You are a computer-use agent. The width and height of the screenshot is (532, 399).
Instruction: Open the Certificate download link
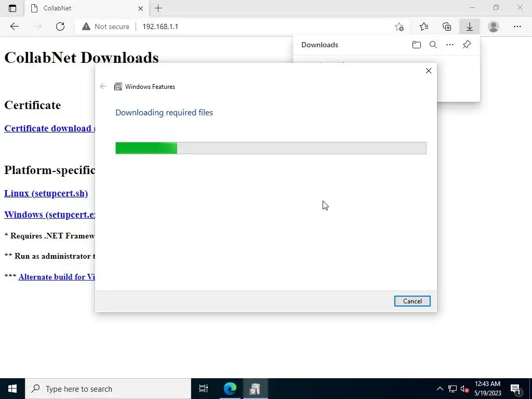pyautogui.click(x=49, y=128)
